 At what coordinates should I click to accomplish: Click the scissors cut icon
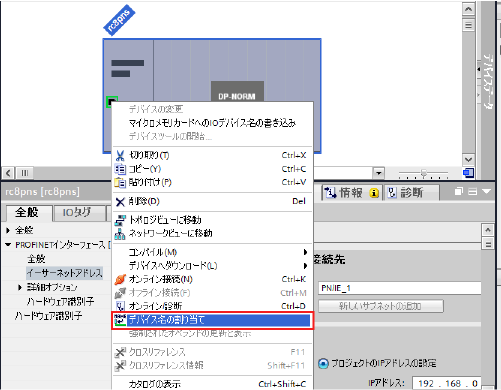click(x=120, y=155)
